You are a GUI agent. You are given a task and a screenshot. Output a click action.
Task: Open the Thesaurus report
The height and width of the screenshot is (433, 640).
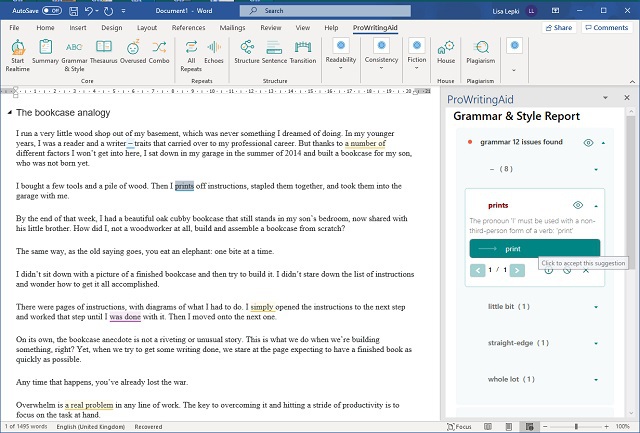click(103, 52)
